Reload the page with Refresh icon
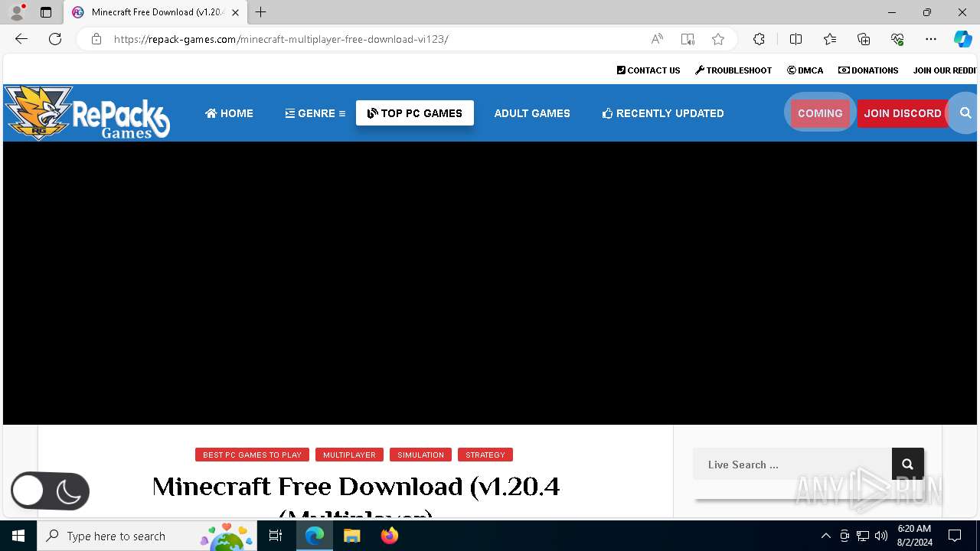 [x=55, y=39]
